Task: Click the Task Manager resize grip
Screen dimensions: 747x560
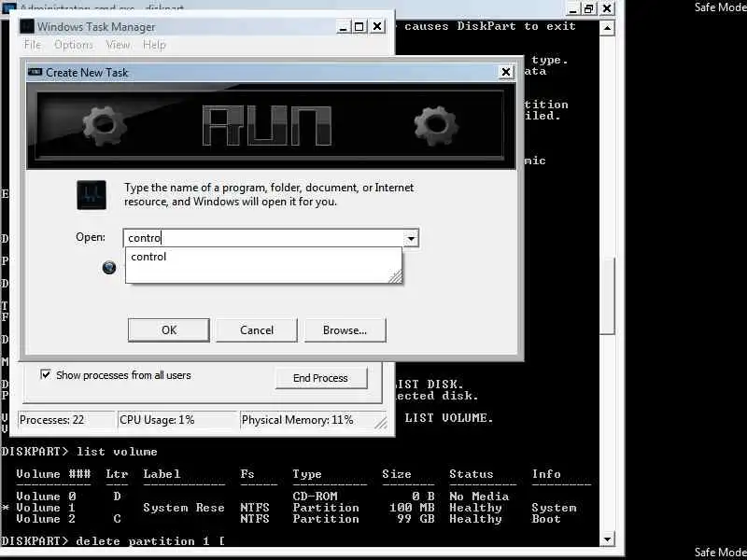Action: tap(381, 423)
